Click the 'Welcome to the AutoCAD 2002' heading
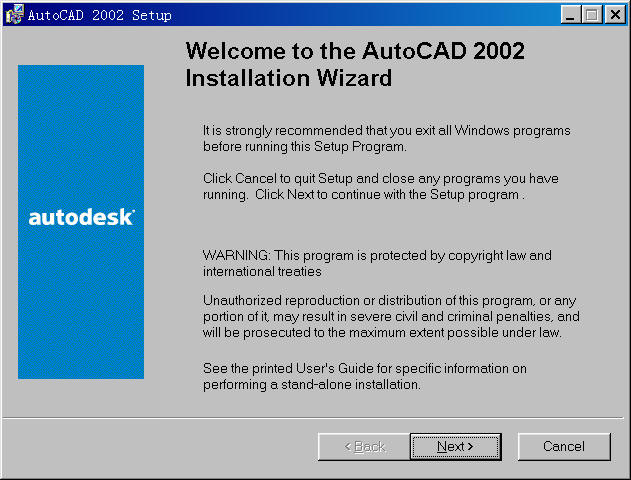Screen dimensions: 631x480 [x=355, y=51]
